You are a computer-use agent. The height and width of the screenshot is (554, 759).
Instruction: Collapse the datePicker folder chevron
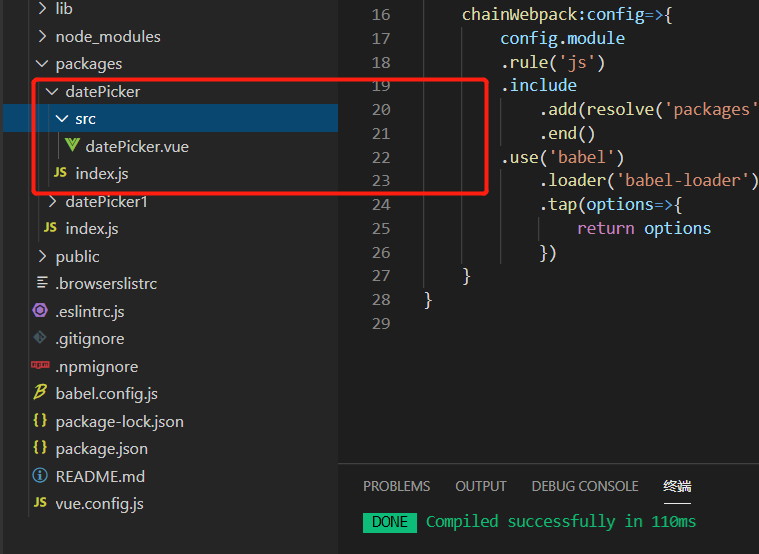52,91
